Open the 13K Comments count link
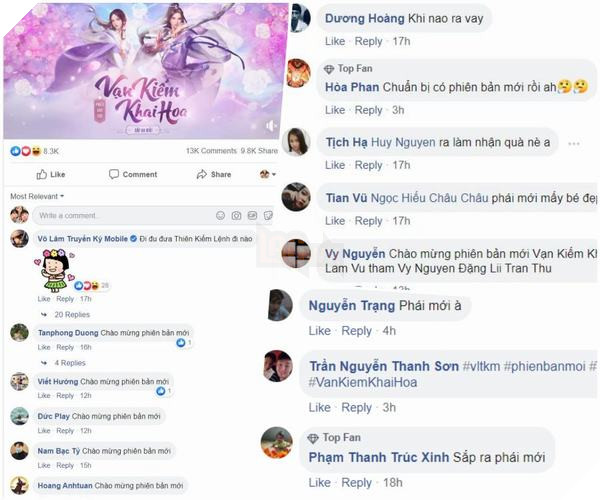This screenshot has height=500, width=600. tap(211, 151)
